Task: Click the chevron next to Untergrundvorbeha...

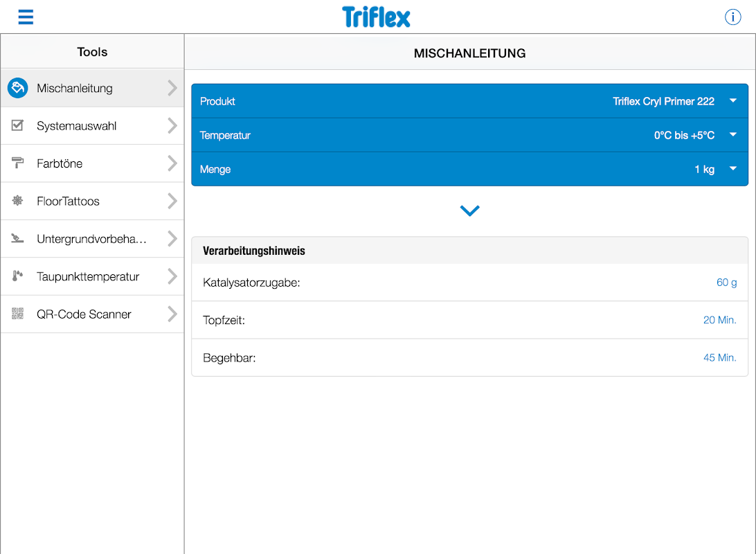Action: [x=172, y=238]
